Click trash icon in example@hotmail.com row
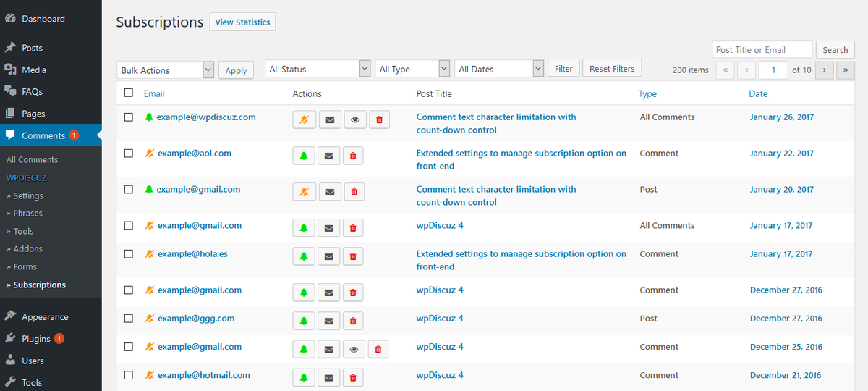The width and height of the screenshot is (868, 391). 353,377
